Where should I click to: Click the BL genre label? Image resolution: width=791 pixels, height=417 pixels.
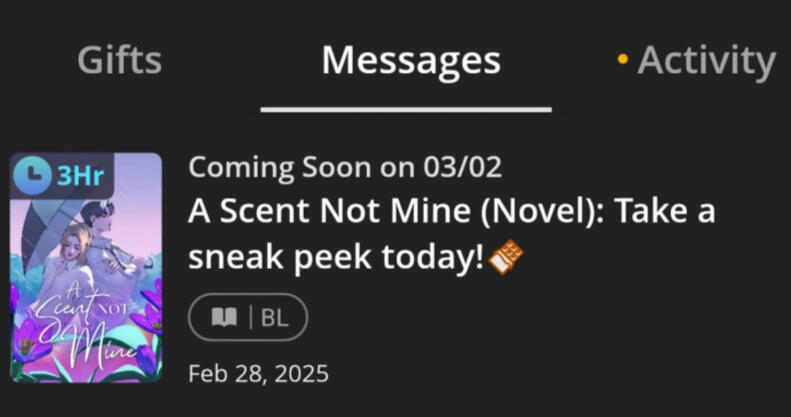click(274, 318)
